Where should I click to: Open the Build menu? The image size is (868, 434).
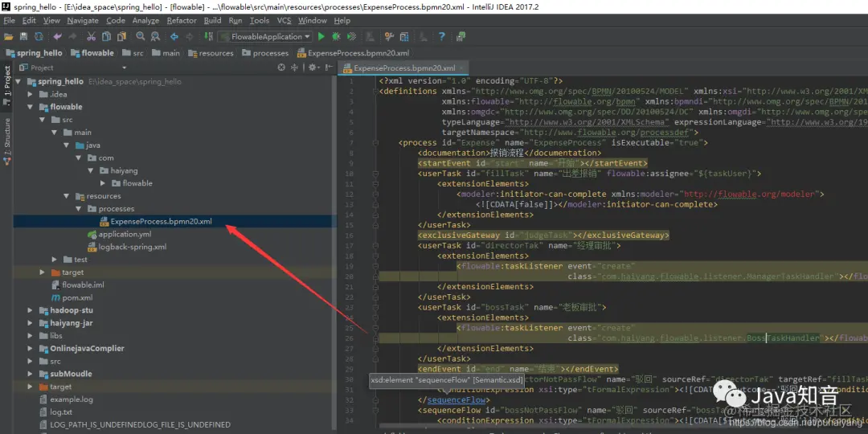point(212,20)
